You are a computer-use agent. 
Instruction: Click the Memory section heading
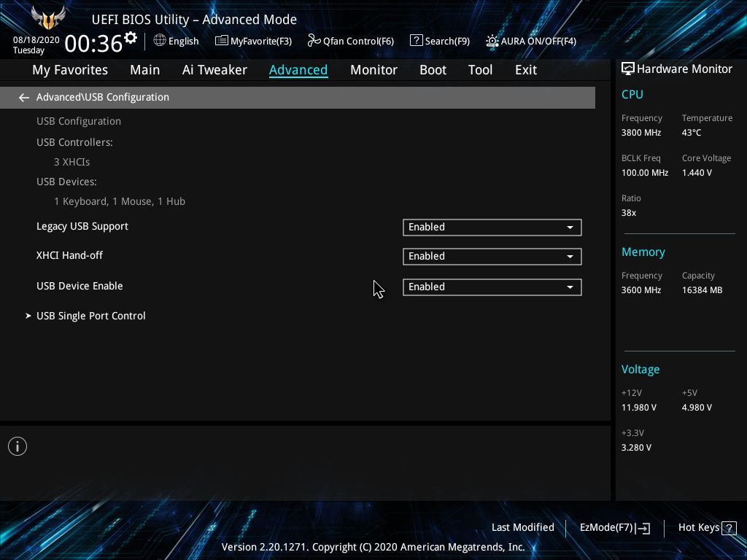pyautogui.click(x=643, y=252)
